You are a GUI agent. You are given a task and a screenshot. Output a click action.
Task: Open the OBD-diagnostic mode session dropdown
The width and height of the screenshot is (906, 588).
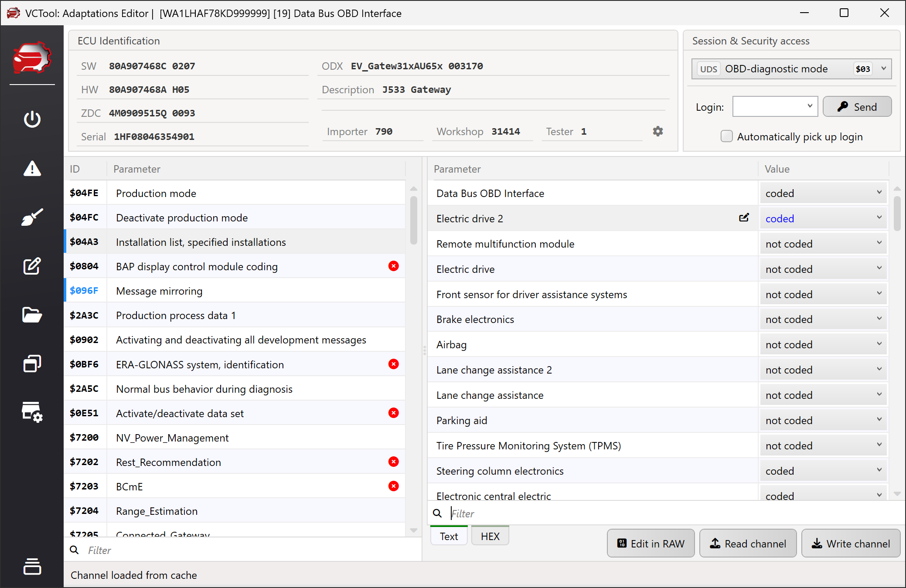point(791,69)
